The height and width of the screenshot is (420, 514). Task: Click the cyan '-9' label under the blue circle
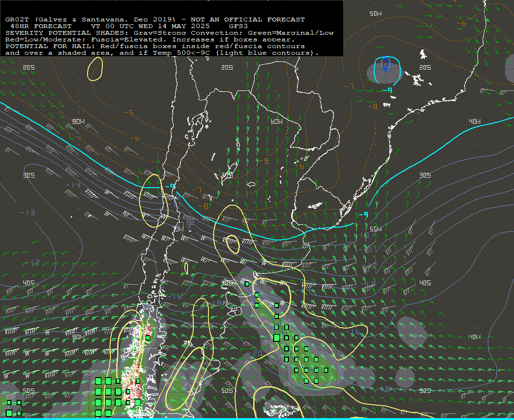point(388,90)
